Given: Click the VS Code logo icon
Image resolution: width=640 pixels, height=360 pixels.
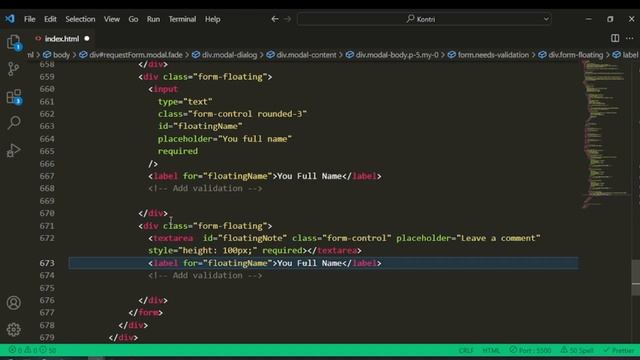Looking at the screenshot, I should tap(10, 19).
